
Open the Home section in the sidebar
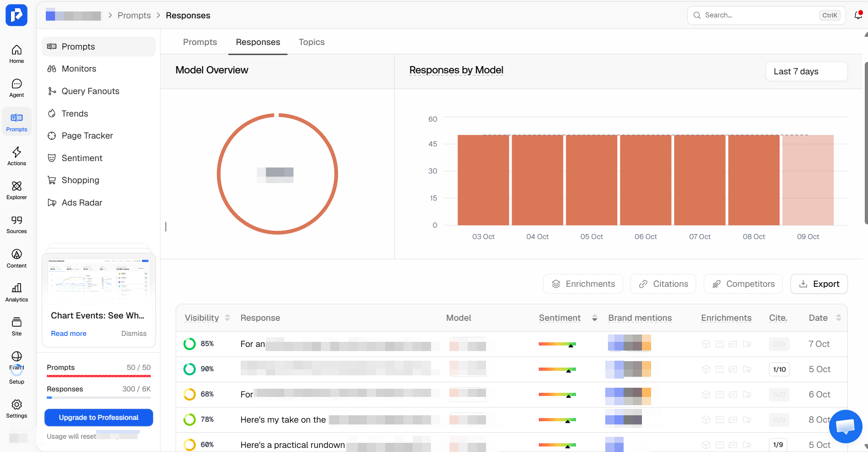[17, 54]
